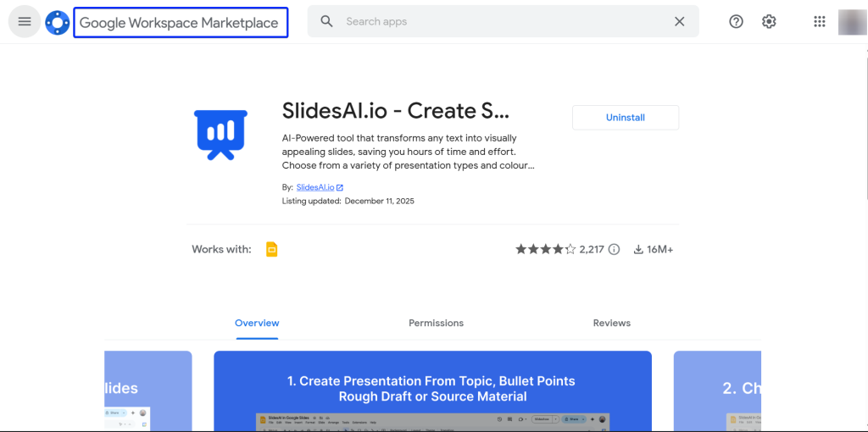Click the downloads count icon
The width and height of the screenshot is (868, 432).
[x=638, y=249]
